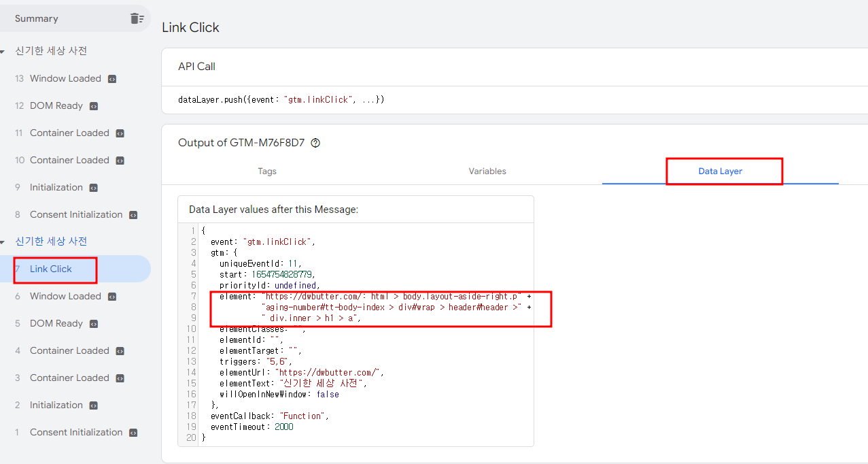Click the dataLayer.push gtm.linkClick code line
Image resolution: width=868 pixels, height=464 pixels.
click(281, 100)
